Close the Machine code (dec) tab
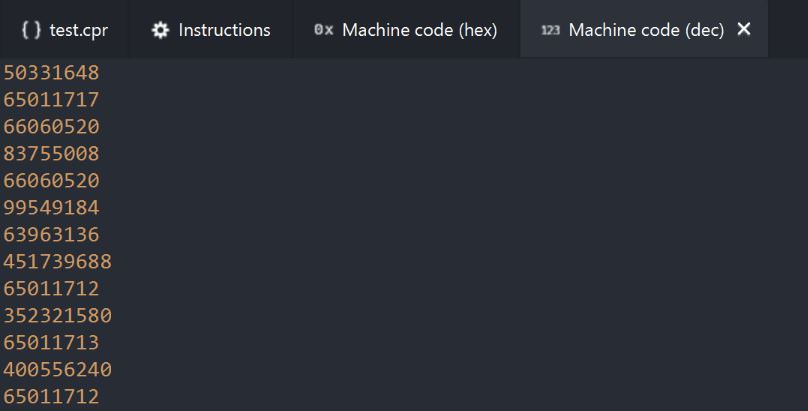 [743, 29]
